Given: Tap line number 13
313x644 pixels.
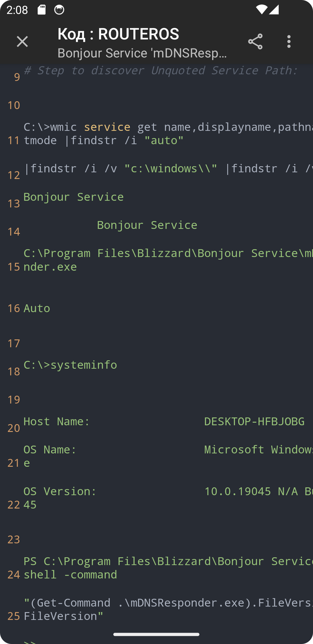Looking at the screenshot, I should pos(14,204).
